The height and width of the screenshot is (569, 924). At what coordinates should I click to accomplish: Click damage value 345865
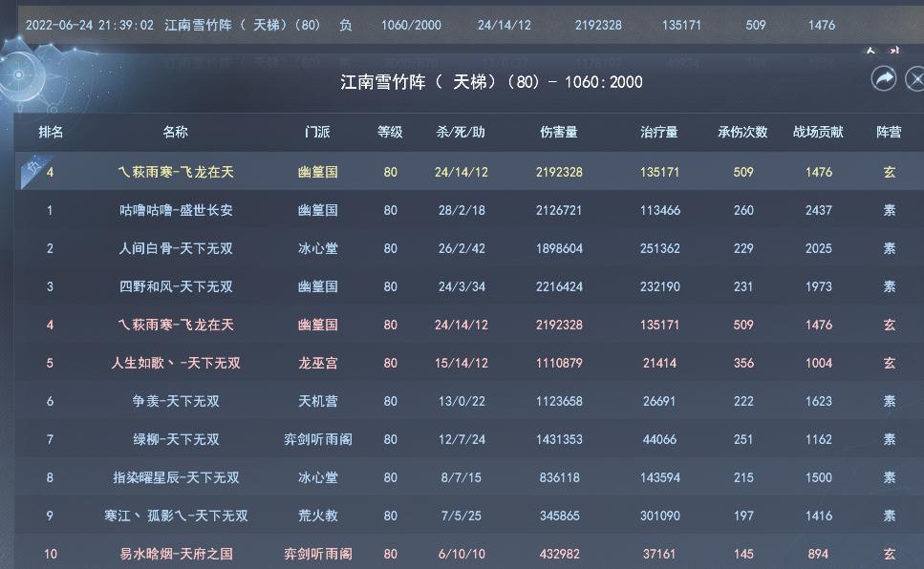tap(559, 516)
